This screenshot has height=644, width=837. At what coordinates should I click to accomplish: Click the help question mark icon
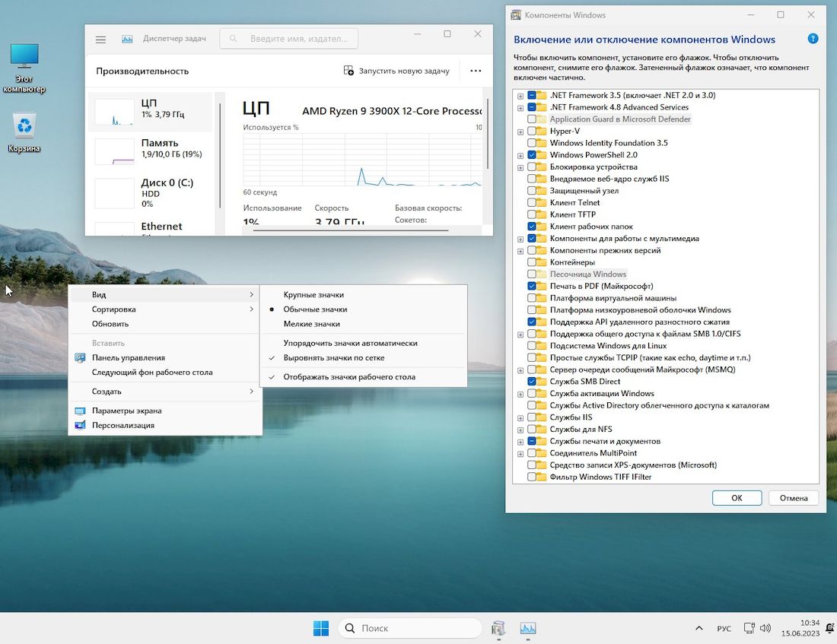click(813, 39)
